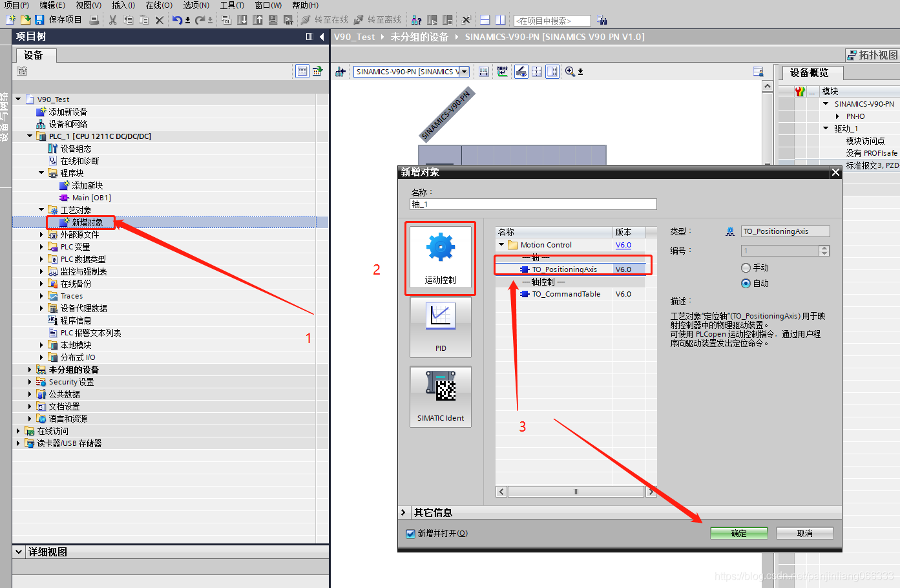
Task: Expand 其它信息 section in dialog
Action: [404, 512]
